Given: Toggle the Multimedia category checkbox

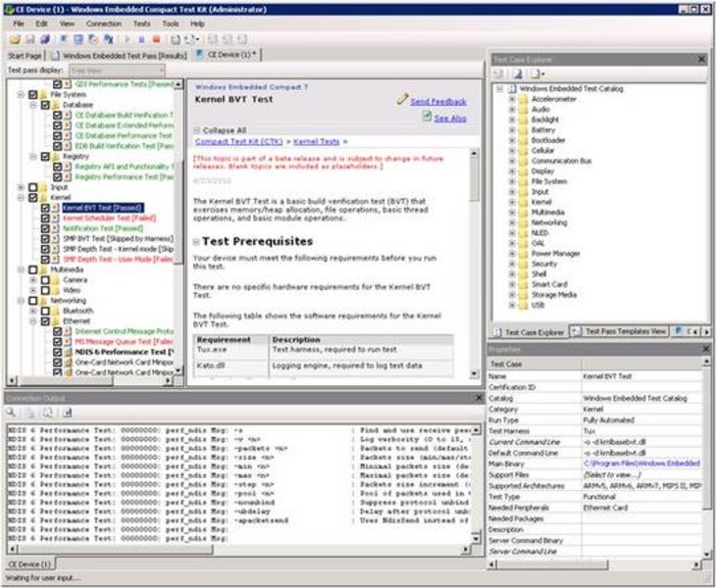Looking at the screenshot, I should click(32, 269).
